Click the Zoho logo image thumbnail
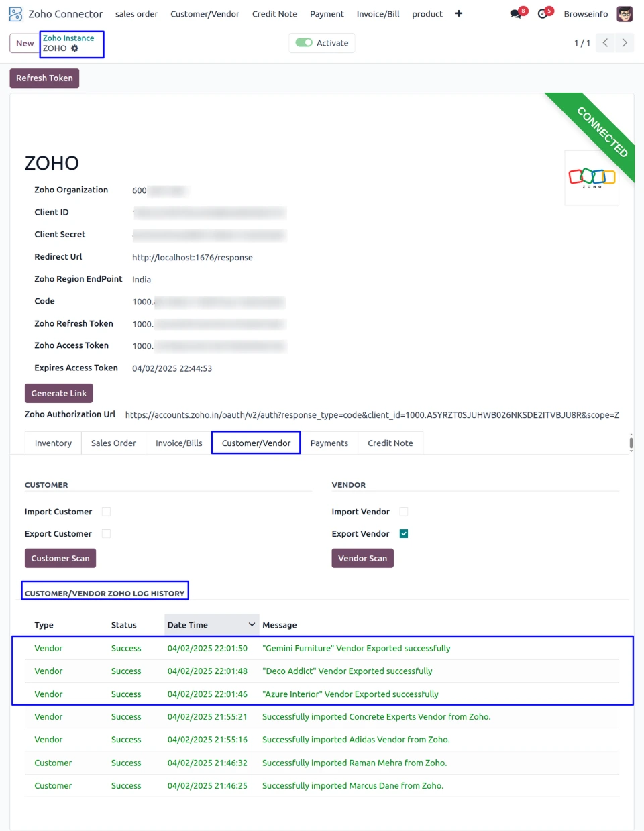The height and width of the screenshot is (831, 644). pyautogui.click(x=592, y=178)
